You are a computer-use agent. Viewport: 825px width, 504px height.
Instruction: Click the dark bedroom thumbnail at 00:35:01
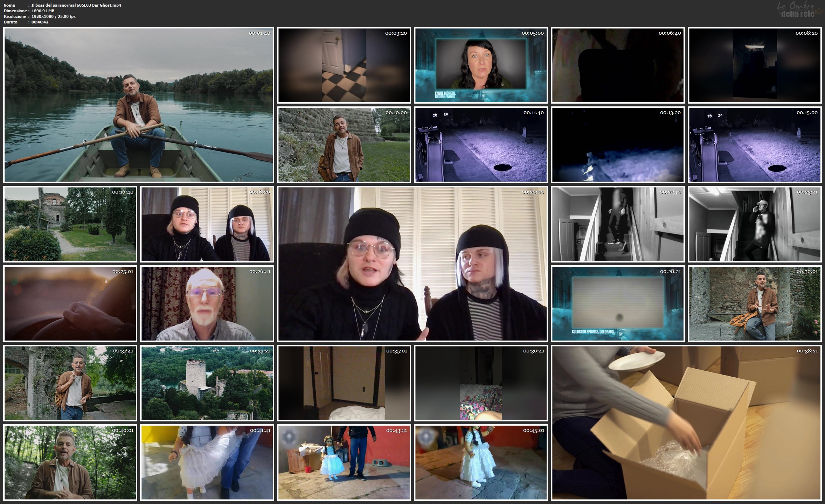pos(344,383)
